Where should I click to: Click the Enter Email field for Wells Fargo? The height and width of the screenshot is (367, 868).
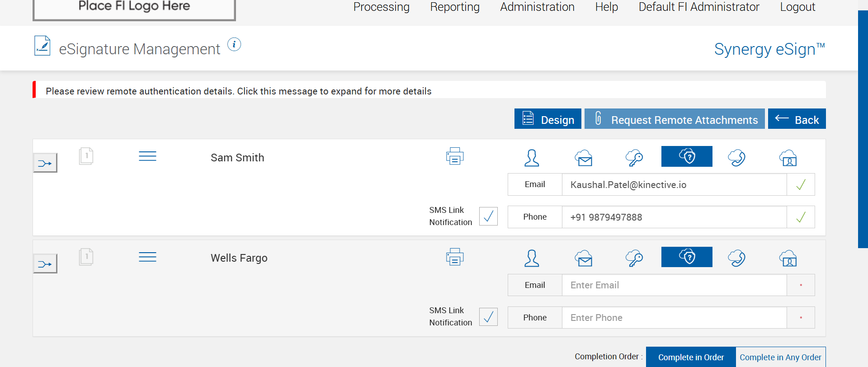674,285
